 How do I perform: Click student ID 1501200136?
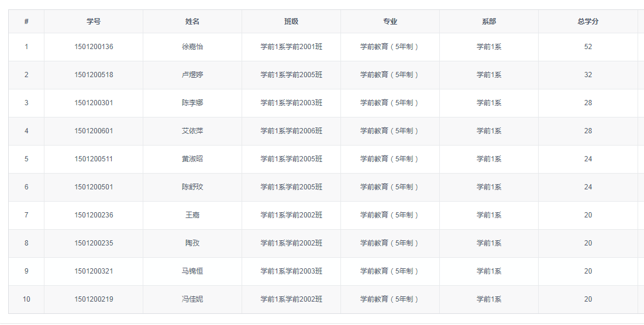(94, 47)
